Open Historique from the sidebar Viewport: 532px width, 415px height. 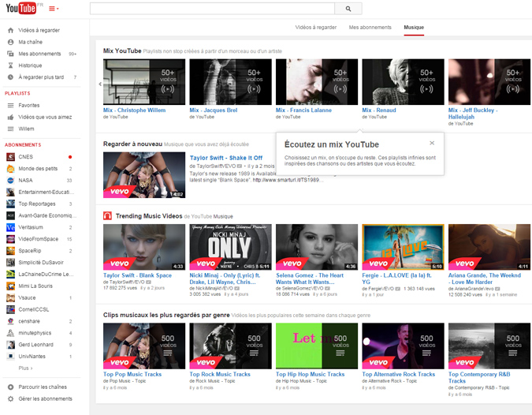point(30,65)
